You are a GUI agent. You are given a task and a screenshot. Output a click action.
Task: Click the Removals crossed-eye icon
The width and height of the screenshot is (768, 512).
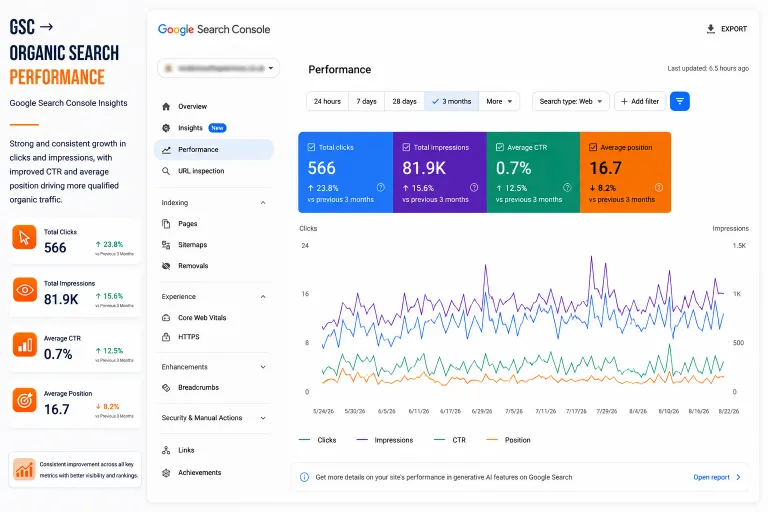pos(166,266)
